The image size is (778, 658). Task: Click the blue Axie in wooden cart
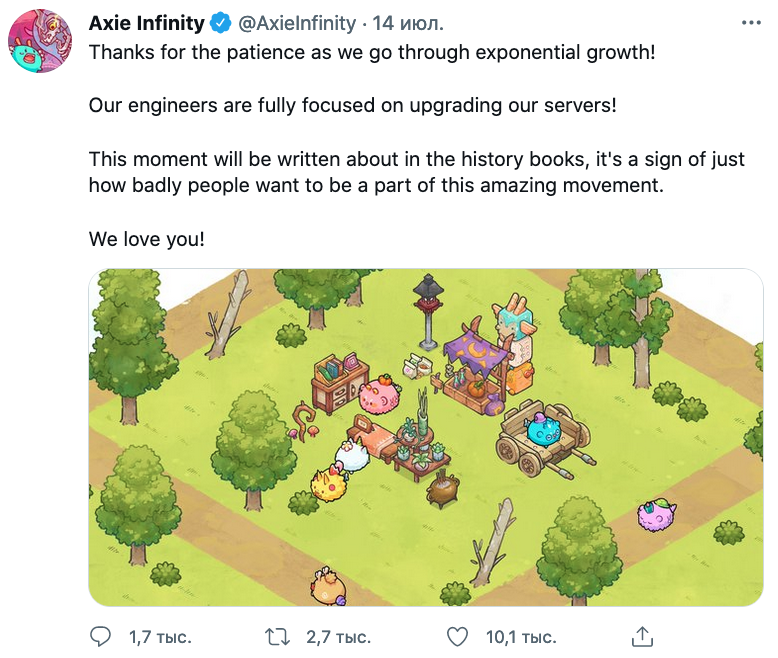click(x=544, y=430)
